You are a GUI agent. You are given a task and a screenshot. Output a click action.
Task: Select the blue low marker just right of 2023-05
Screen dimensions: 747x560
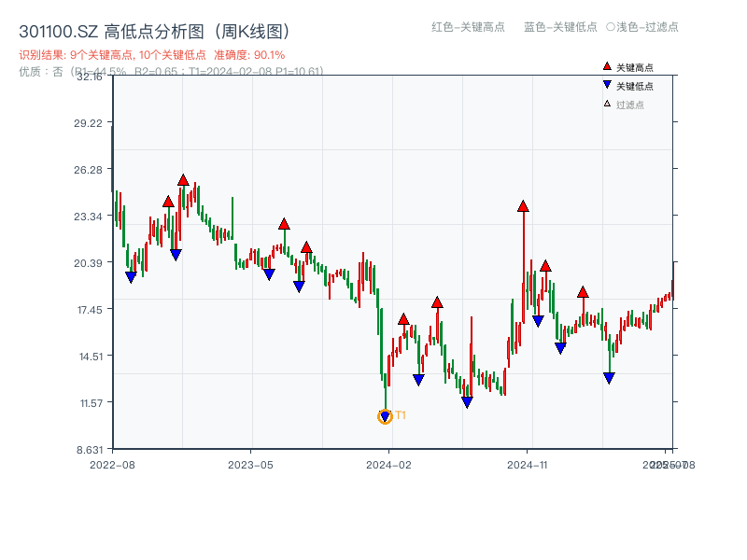pos(269,274)
